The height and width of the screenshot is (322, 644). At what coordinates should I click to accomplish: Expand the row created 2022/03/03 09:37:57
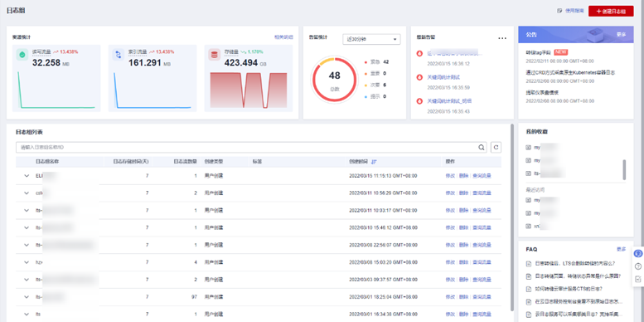[x=27, y=280]
